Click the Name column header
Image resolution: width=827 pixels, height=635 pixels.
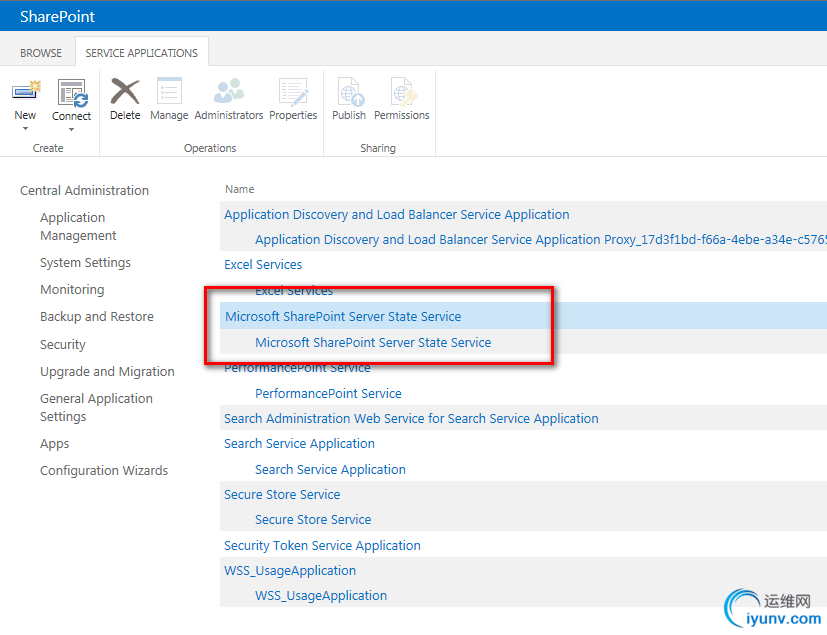240,189
